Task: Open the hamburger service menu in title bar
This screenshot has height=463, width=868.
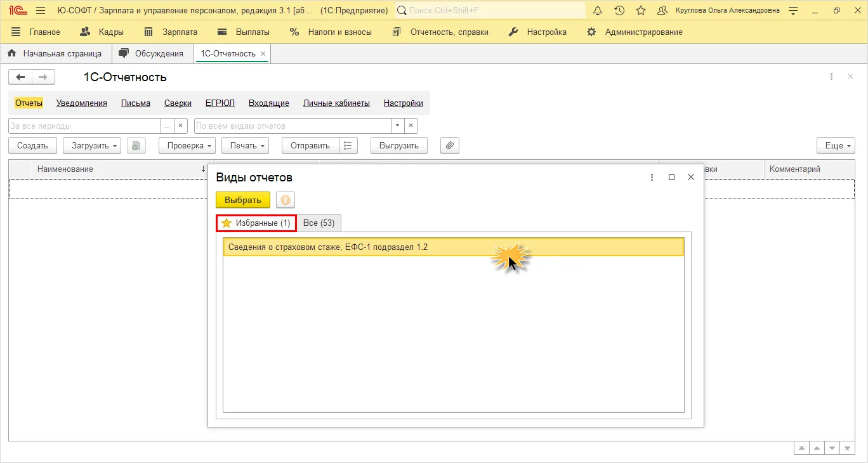Action: point(41,10)
